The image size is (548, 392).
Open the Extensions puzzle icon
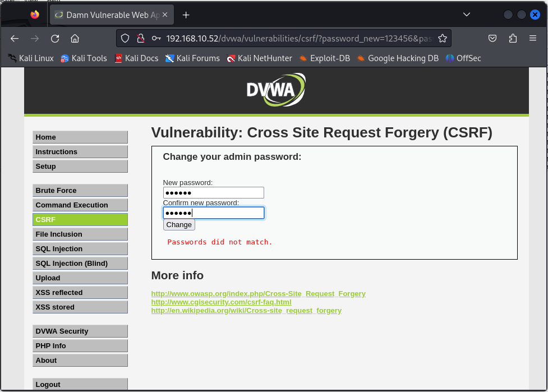point(513,39)
